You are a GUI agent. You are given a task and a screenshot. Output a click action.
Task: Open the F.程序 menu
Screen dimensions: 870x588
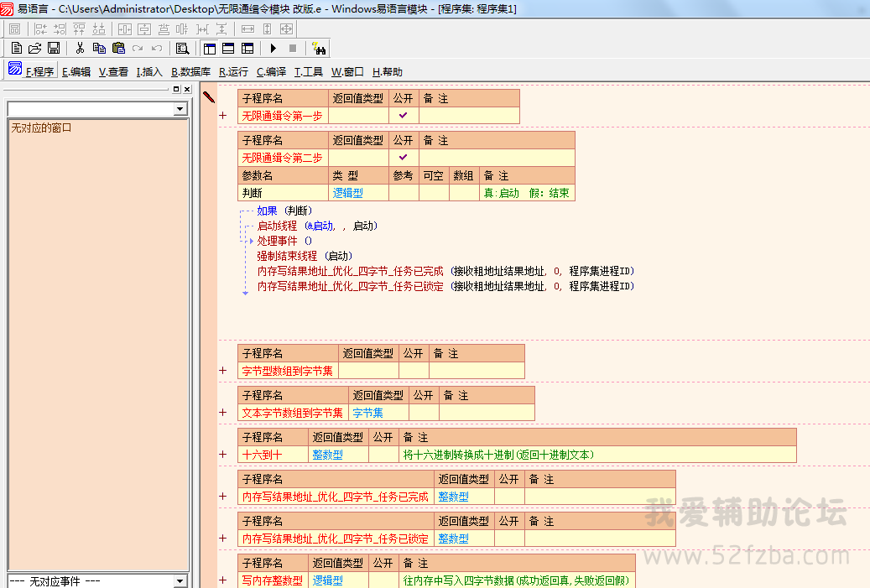click(x=40, y=71)
